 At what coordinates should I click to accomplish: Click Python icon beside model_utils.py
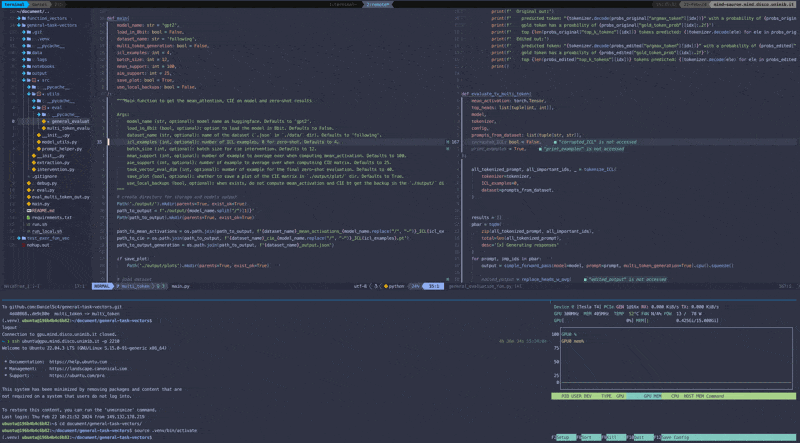pyautogui.click(x=39, y=142)
